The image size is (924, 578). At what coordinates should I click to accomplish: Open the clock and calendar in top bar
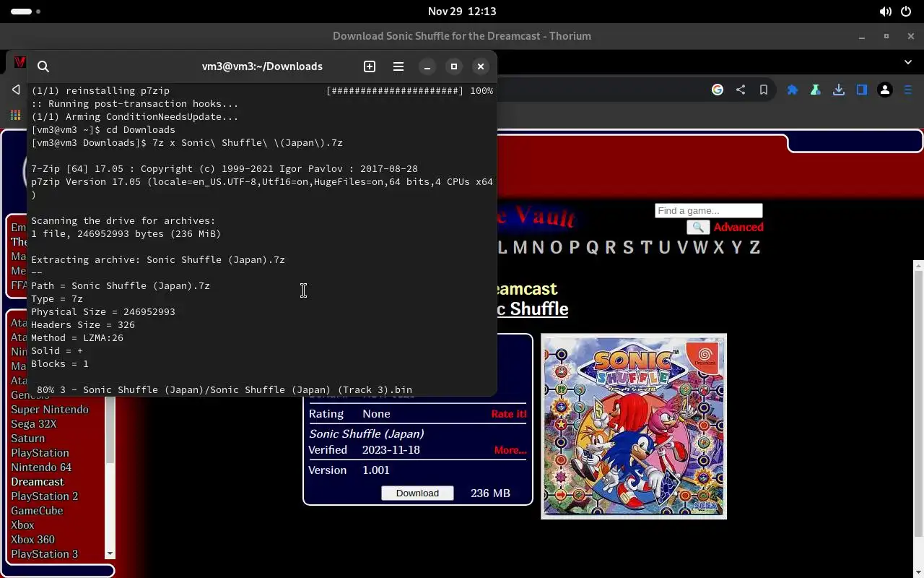(x=462, y=12)
